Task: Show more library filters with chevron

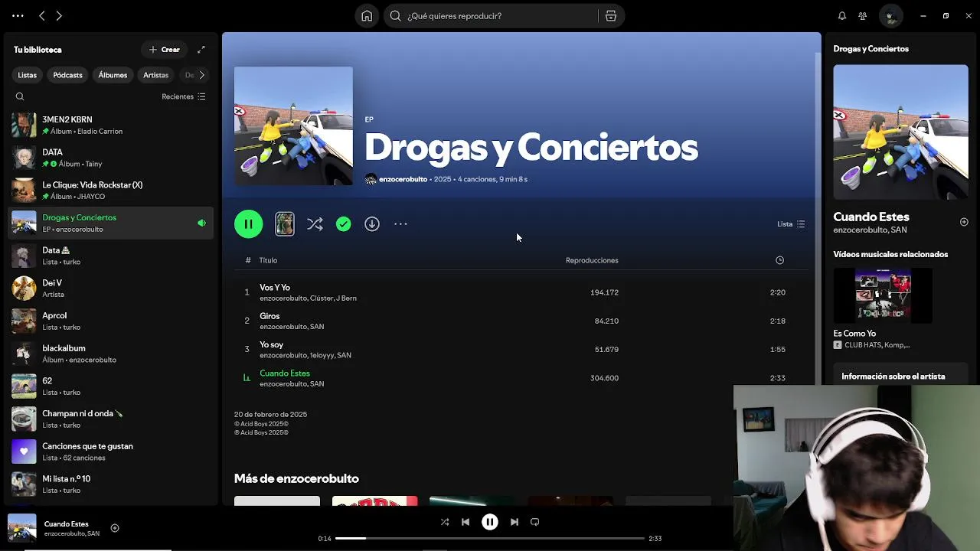Action: coord(201,75)
